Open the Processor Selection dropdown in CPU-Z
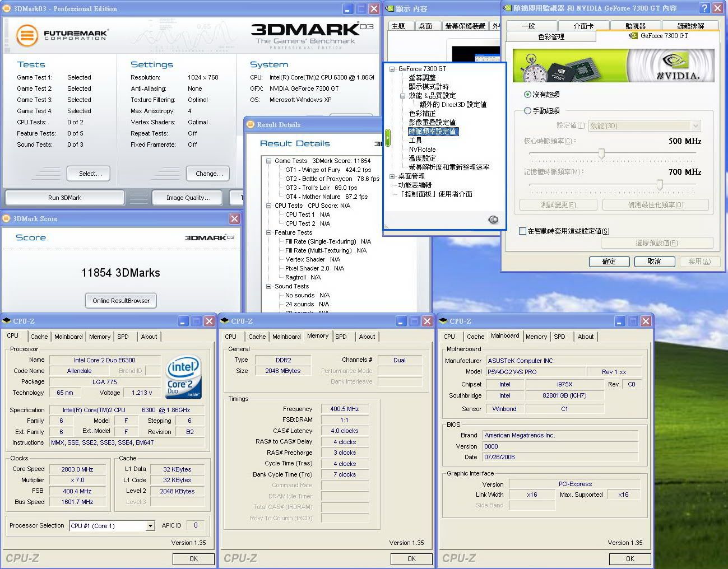Screen dimensions: 728x569 point(150,526)
